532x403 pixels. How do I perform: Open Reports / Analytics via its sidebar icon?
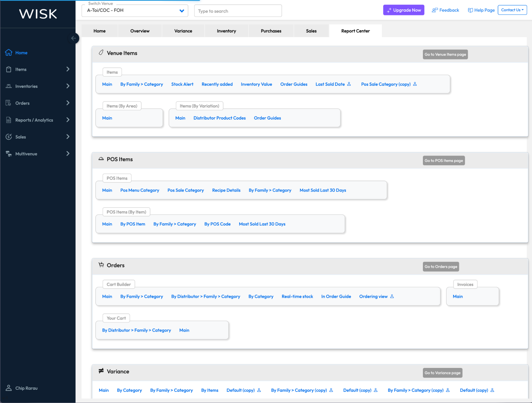(9, 120)
